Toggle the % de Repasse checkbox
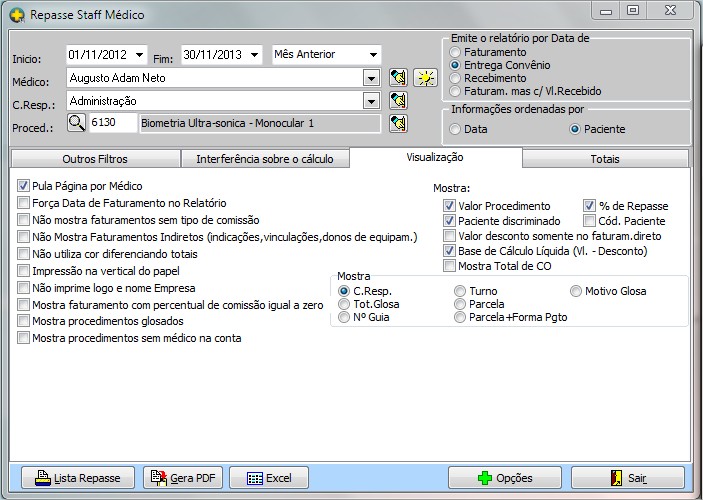The image size is (703, 500). click(590, 206)
